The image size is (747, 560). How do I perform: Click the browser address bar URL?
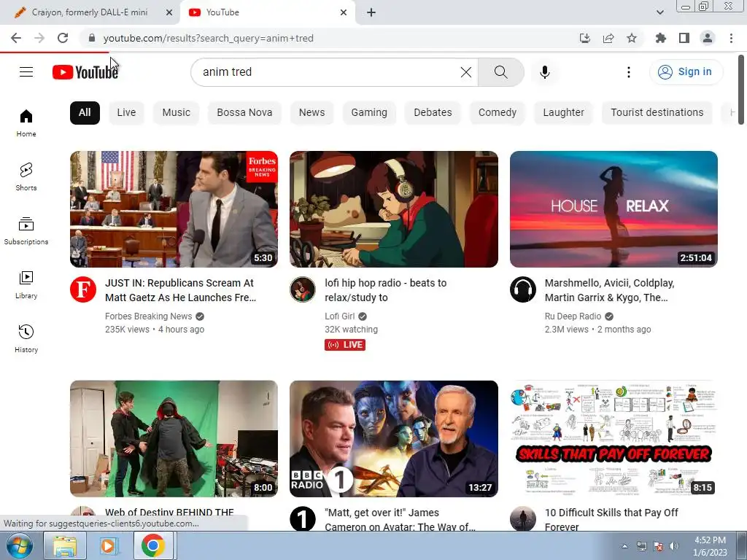point(208,38)
